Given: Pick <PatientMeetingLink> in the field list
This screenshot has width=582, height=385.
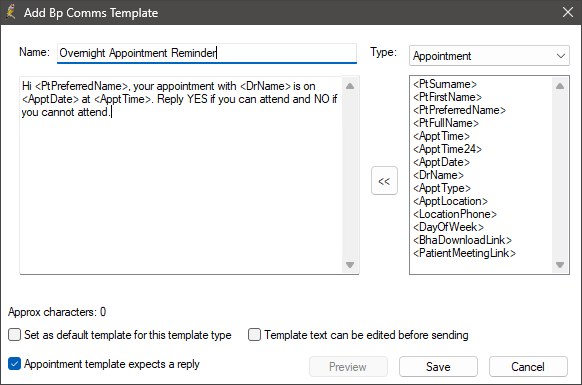Looking at the screenshot, I should click(x=464, y=253).
